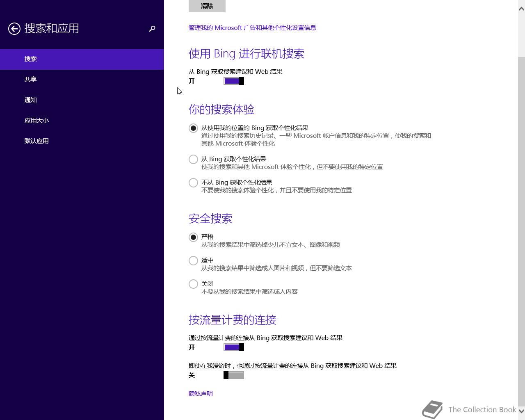The height and width of the screenshot is (420, 525).
Task: Toggle metered connection Bing results switch
Action: click(x=234, y=347)
